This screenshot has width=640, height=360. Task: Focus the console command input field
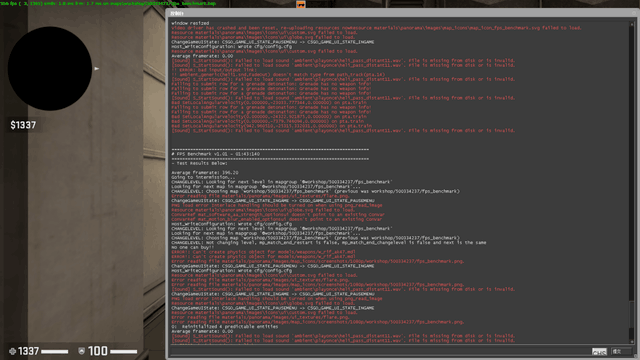pyautogui.click(x=380, y=351)
